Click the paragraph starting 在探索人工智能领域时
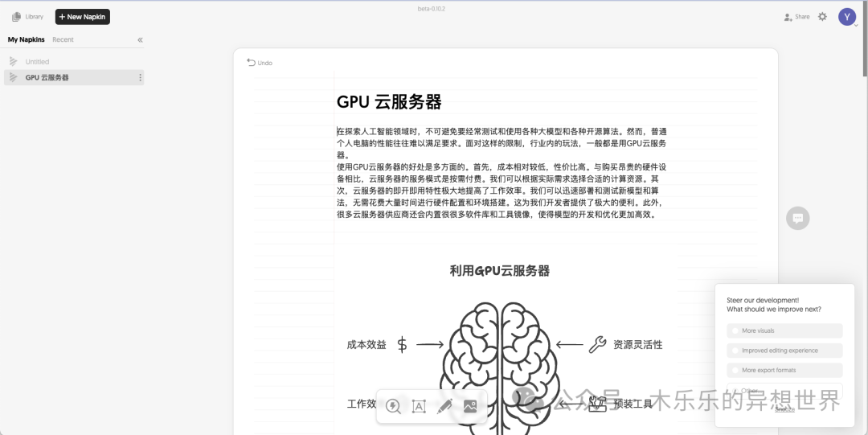 (x=502, y=143)
